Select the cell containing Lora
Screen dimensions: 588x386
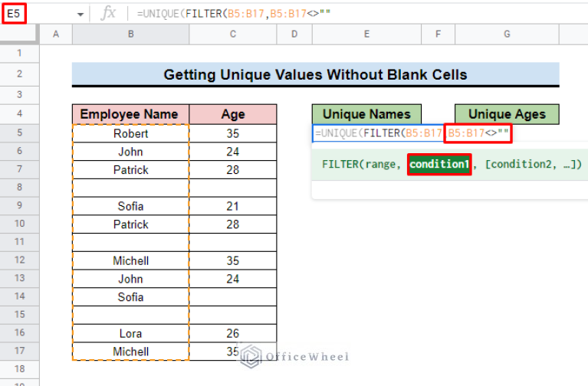tap(130, 334)
